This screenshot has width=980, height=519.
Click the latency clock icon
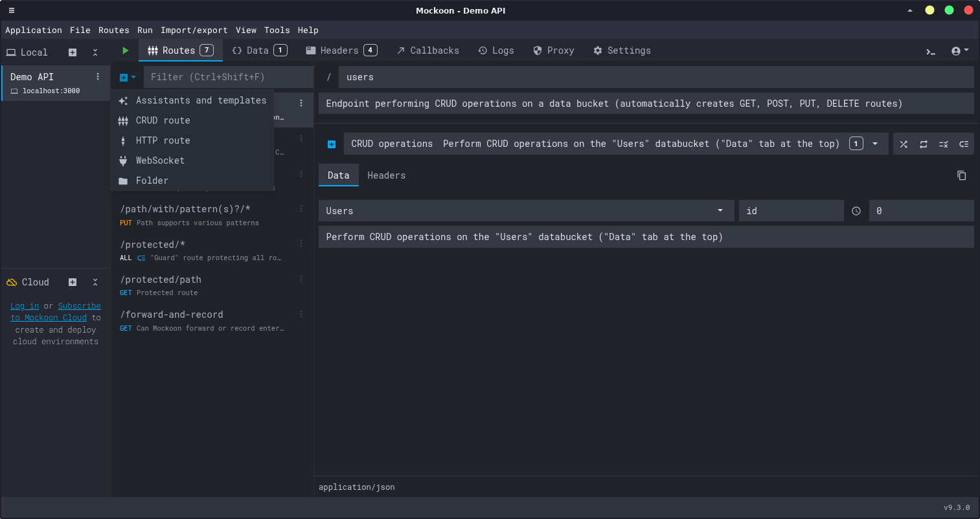click(x=856, y=211)
